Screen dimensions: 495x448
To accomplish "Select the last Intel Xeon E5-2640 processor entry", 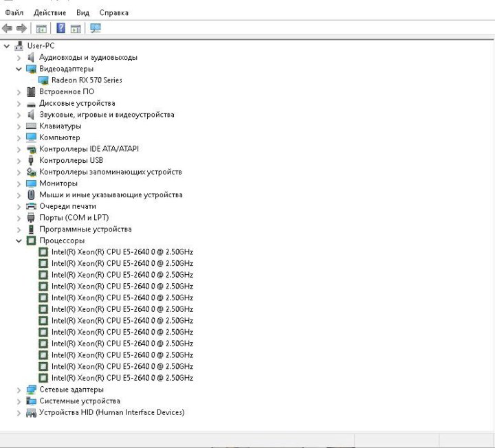I will coord(122,378).
